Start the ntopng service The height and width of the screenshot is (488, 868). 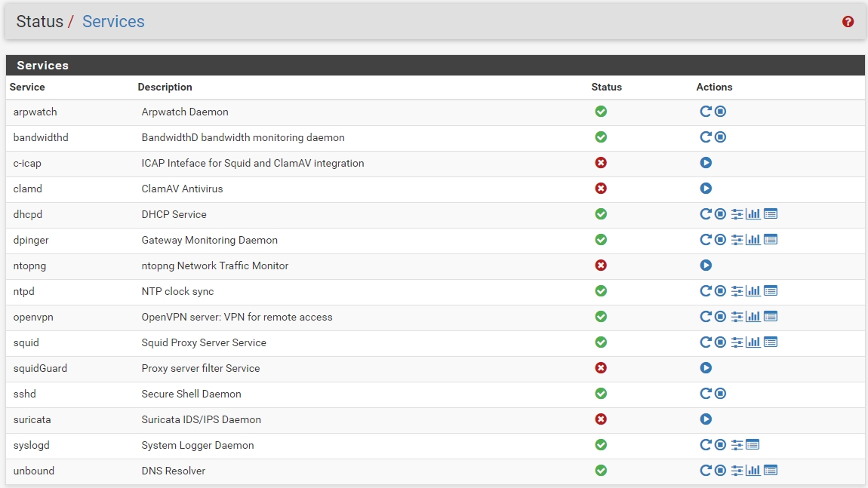(706, 265)
